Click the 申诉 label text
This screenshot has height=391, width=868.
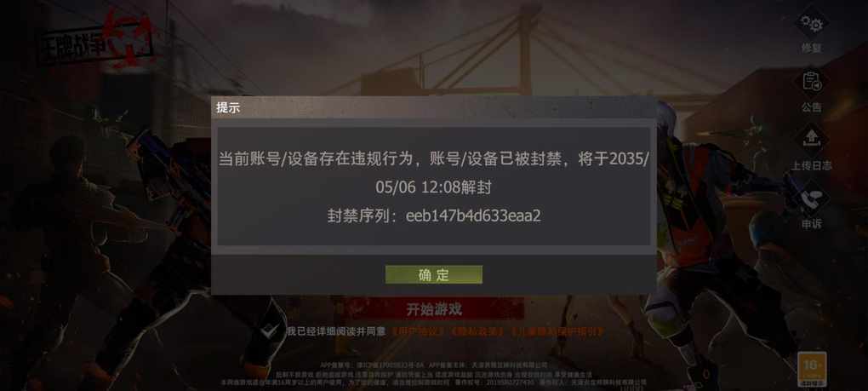pos(812,224)
